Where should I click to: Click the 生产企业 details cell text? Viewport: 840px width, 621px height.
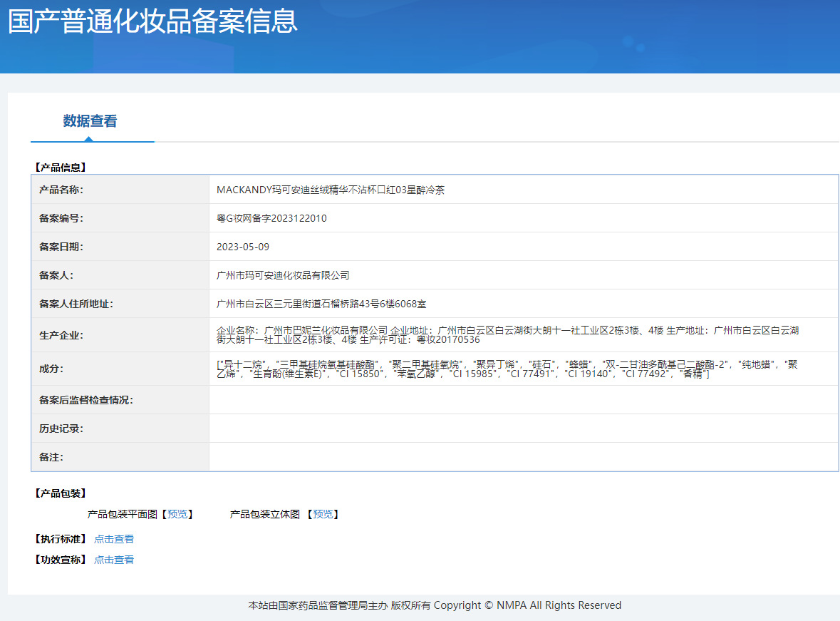pos(507,334)
